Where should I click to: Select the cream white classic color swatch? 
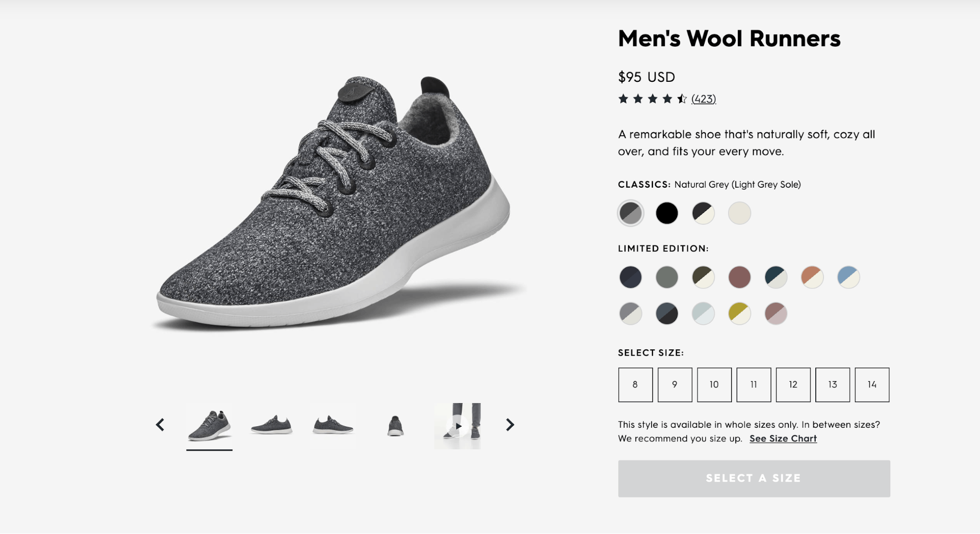pyautogui.click(x=739, y=213)
